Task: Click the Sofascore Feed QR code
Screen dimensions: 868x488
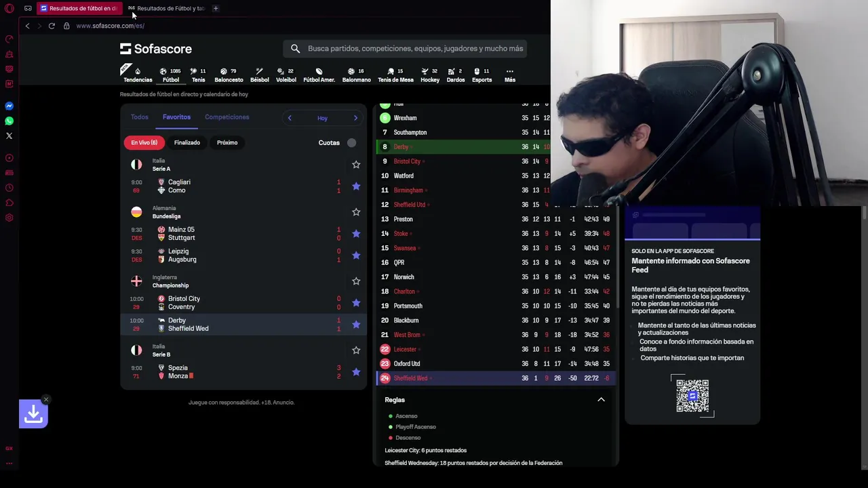Action: [x=692, y=396]
